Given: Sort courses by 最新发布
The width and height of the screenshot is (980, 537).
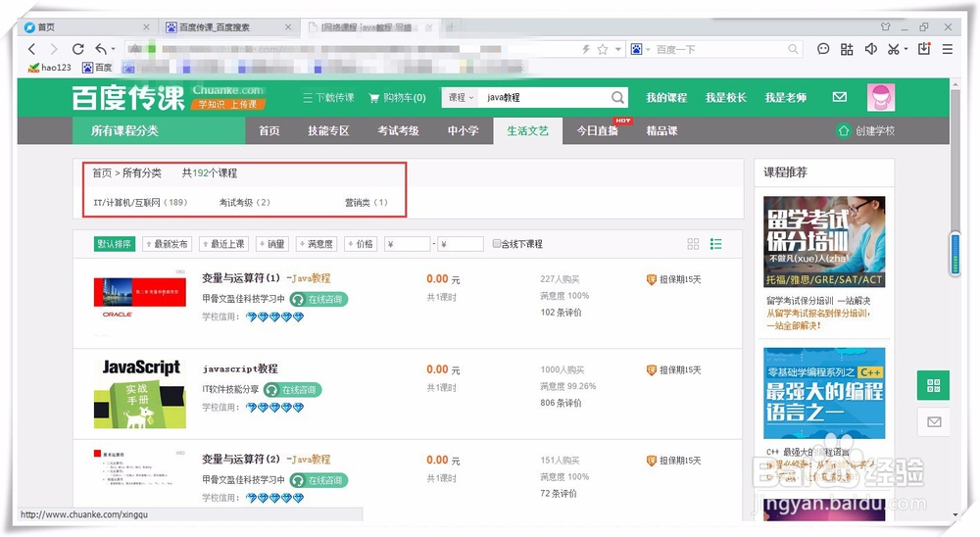Looking at the screenshot, I should click(167, 244).
